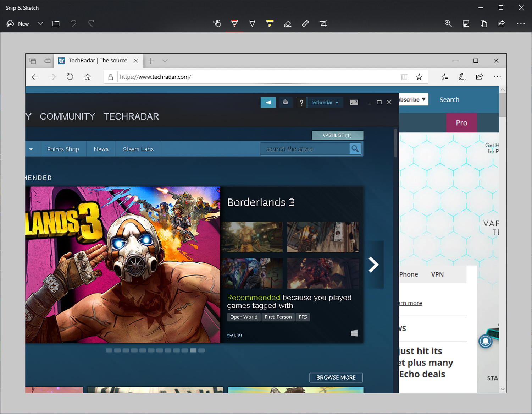
Task: Click Steam announcements megaphone button
Action: click(268, 102)
